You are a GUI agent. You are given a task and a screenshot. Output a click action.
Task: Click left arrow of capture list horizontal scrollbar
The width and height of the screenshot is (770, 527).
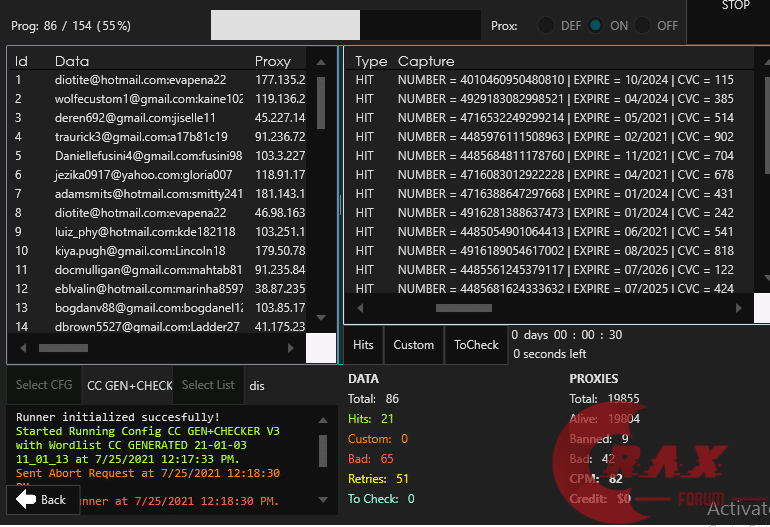point(360,308)
